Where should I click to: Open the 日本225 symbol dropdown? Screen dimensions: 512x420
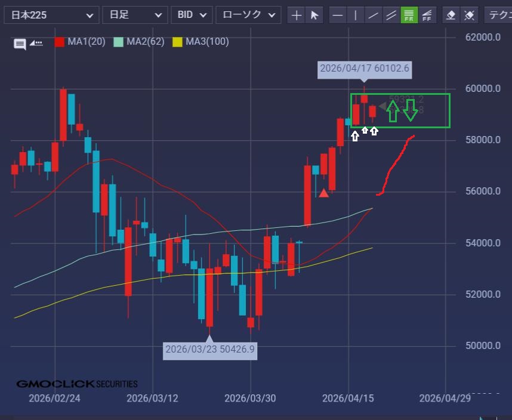click(x=51, y=15)
